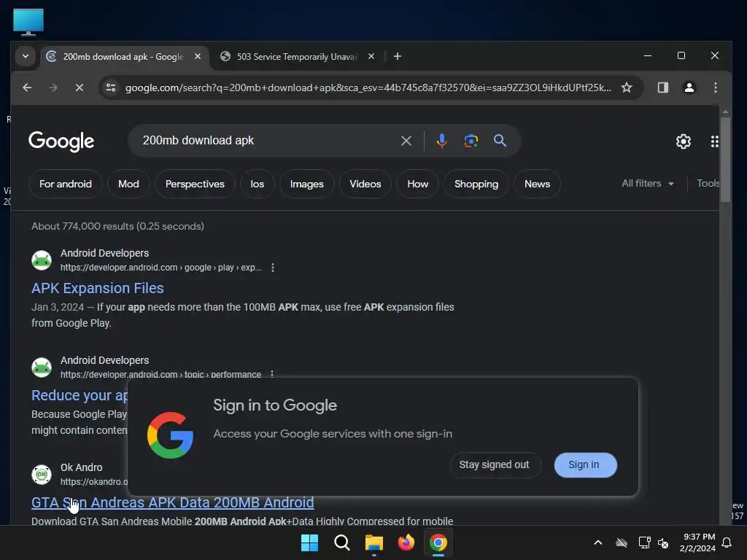Viewport: 747px width, 560px height.
Task: Switch to News results
Action: (537, 184)
